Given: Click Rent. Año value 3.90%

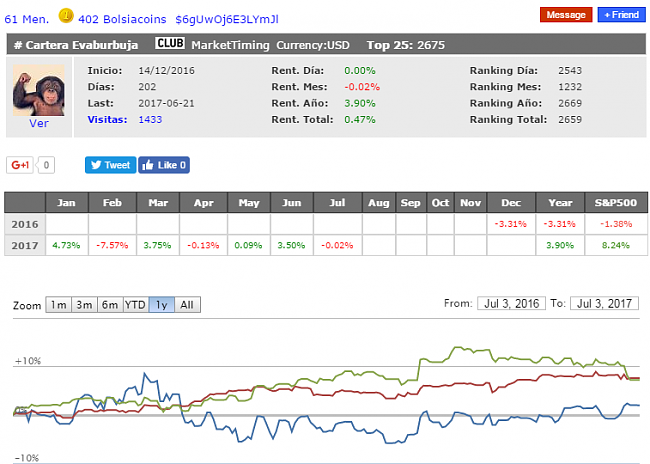Looking at the screenshot, I should 360,103.
